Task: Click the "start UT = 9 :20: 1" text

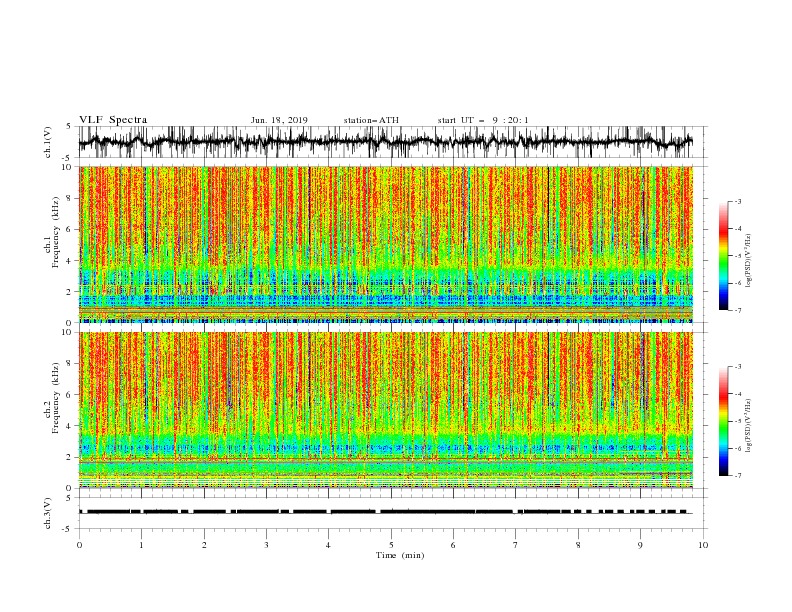Action: point(483,120)
